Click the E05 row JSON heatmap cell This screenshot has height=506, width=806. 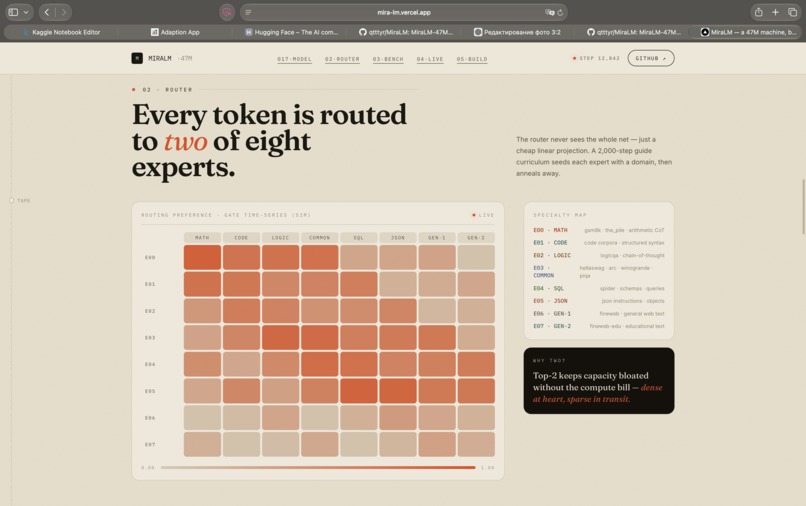[x=398, y=391]
